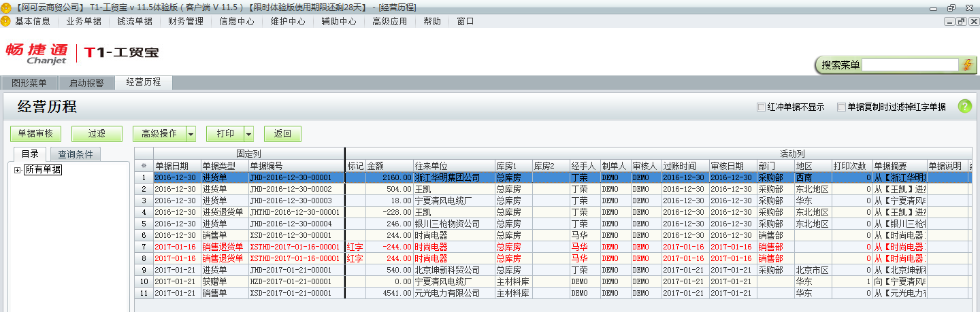Click the asterisk corner cell of the grid
Screen dimensions: 980x312
[144, 165]
